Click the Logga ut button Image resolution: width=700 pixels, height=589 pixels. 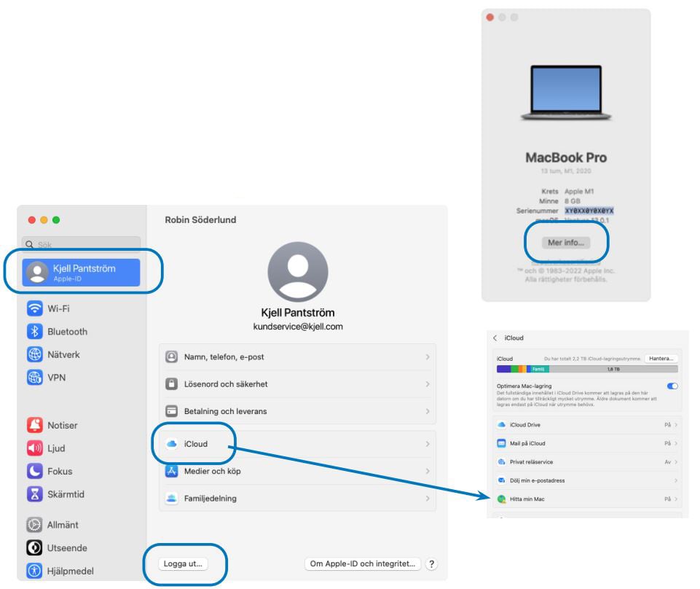(x=183, y=563)
